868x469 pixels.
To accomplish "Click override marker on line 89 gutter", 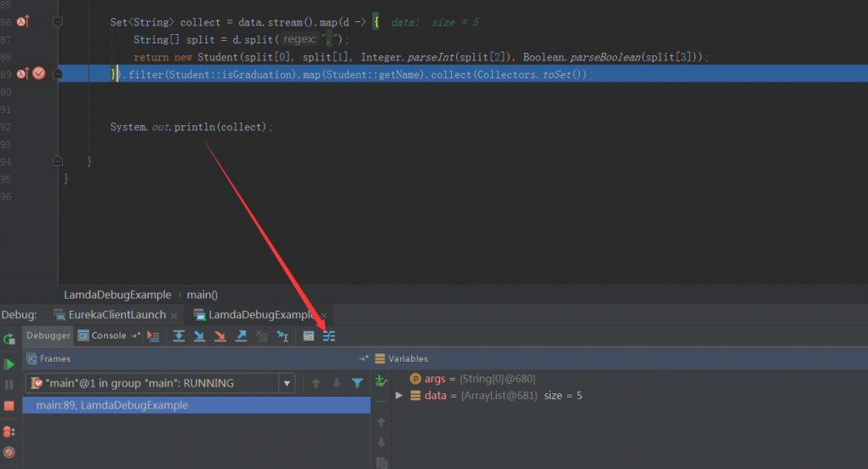I will click(x=23, y=73).
